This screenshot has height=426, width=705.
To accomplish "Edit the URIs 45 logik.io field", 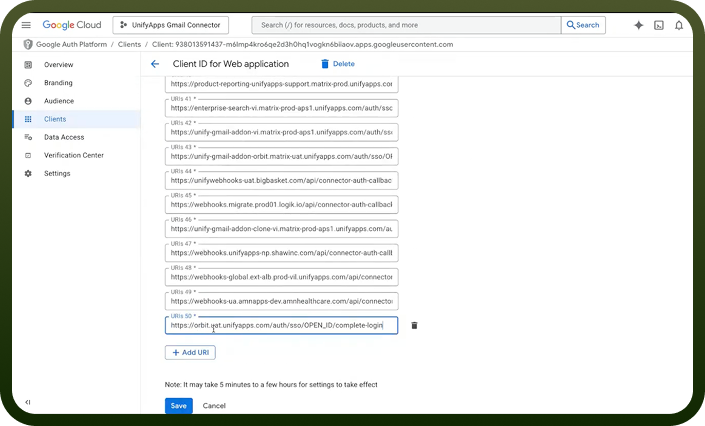I will (281, 205).
